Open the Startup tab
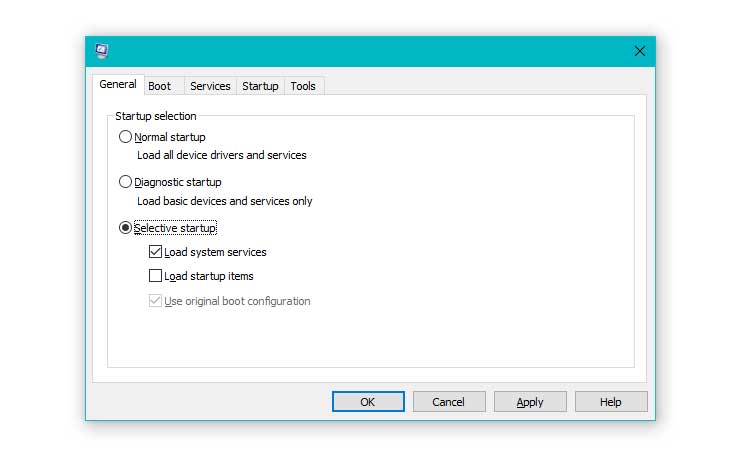The height and width of the screenshot is (462, 744). (x=260, y=86)
